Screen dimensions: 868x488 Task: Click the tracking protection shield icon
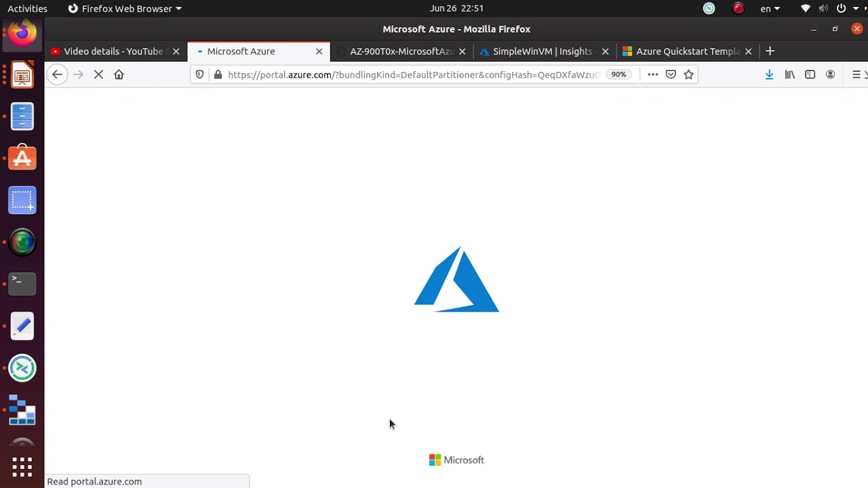tap(199, 75)
